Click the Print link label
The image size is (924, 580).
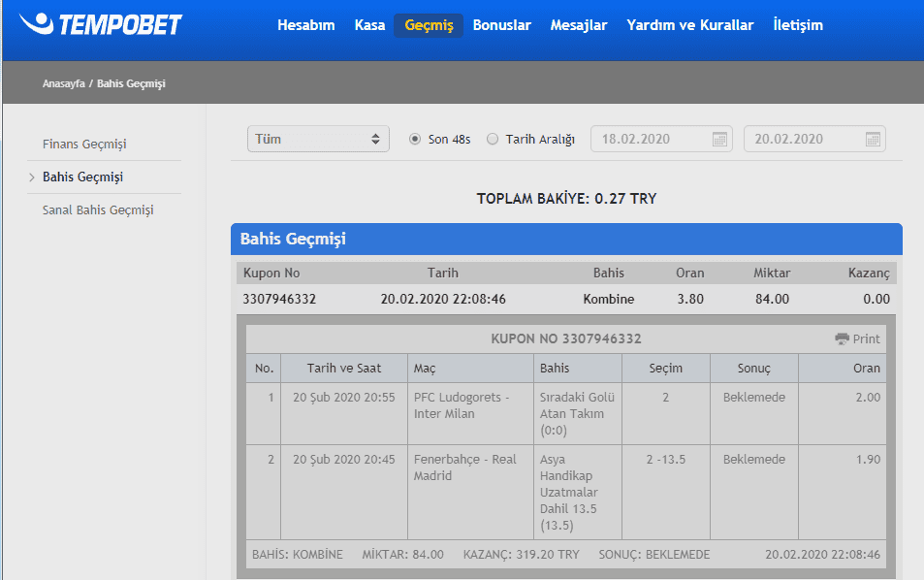[866, 338]
